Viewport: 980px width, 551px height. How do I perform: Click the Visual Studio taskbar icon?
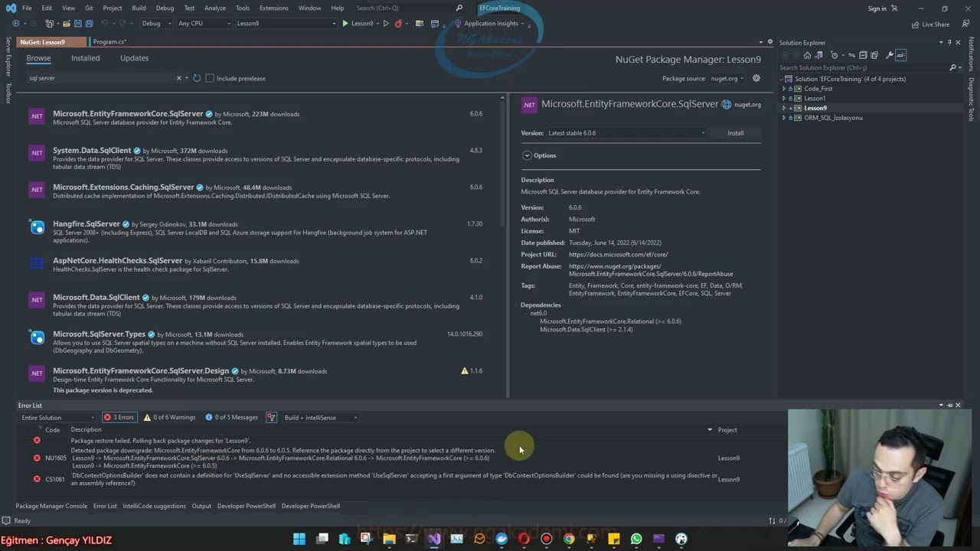[434, 539]
